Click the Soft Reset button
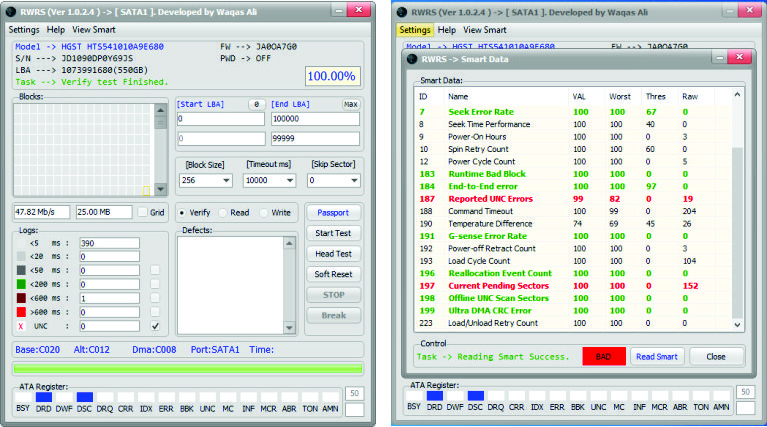The image size is (767, 427). pyautogui.click(x=333, y=274)
